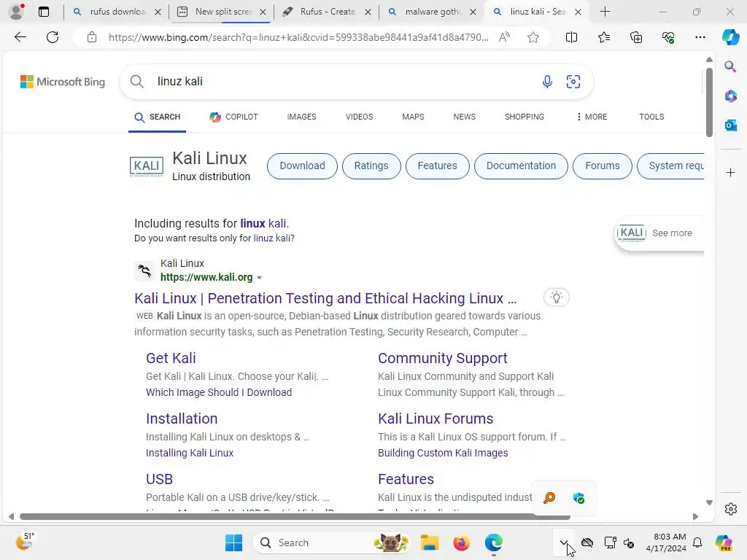The image size is (747, 560).
Task: Go back with the back arrow
Action: point(20,37)
